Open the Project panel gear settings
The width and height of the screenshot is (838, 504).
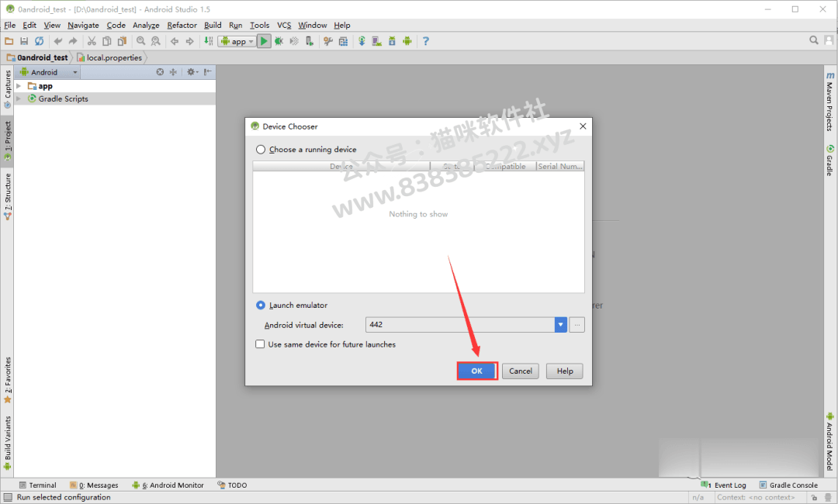click(192, 72)
